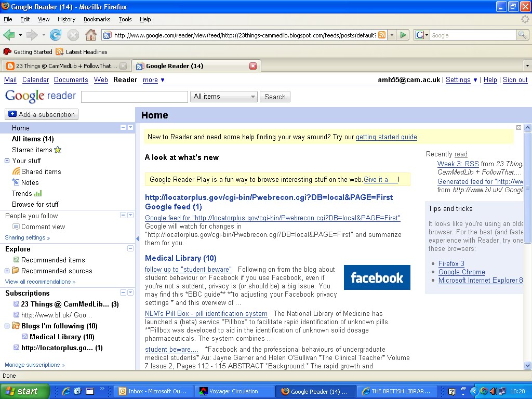Open the NLM's Pill Box article link

pyautogui.click(x=206, y=313)
